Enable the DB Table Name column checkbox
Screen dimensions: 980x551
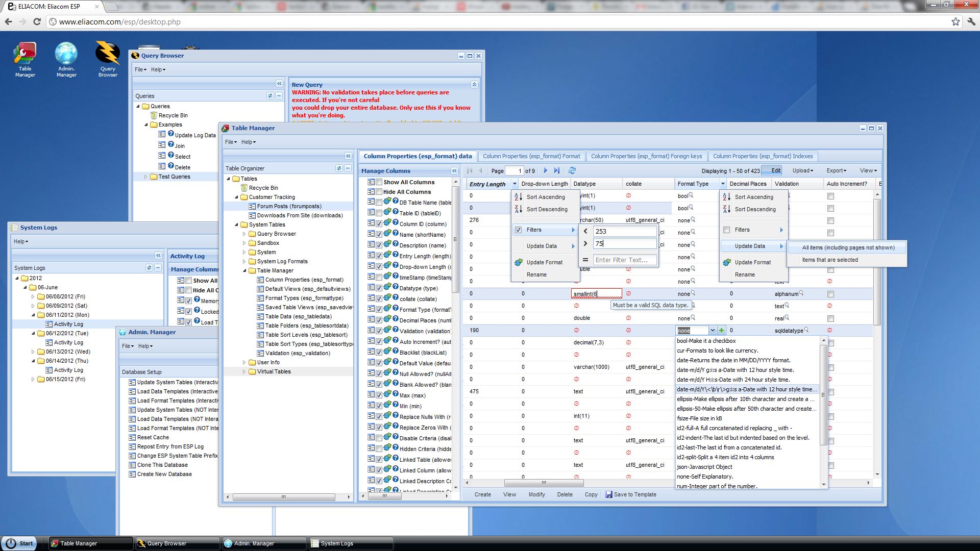coord(379,203)
